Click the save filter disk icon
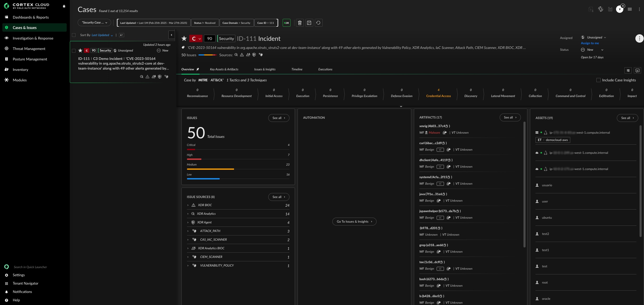This screenshot has height=305, width=644. coord(309,23)
